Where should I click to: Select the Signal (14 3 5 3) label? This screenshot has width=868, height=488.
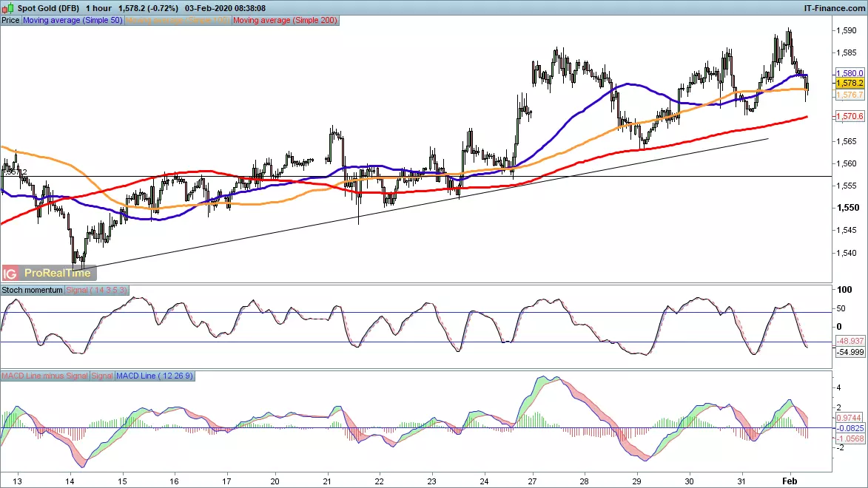(96, 290)
